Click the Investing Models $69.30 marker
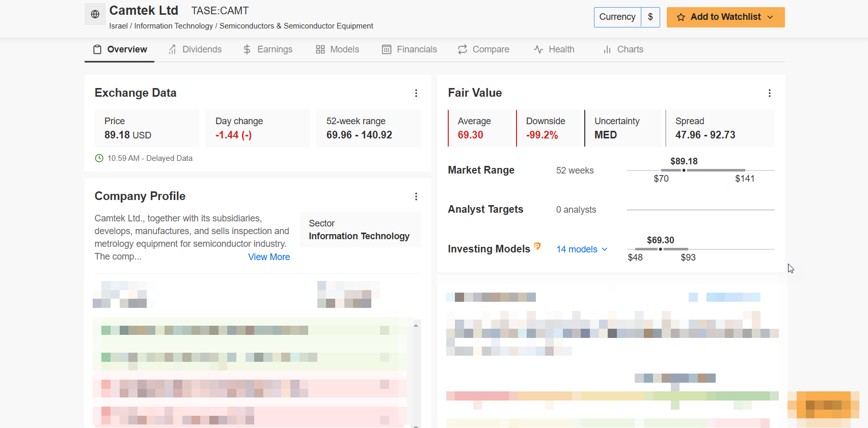The height and width of the screenshot is (428, 868). tap(661, 249)
